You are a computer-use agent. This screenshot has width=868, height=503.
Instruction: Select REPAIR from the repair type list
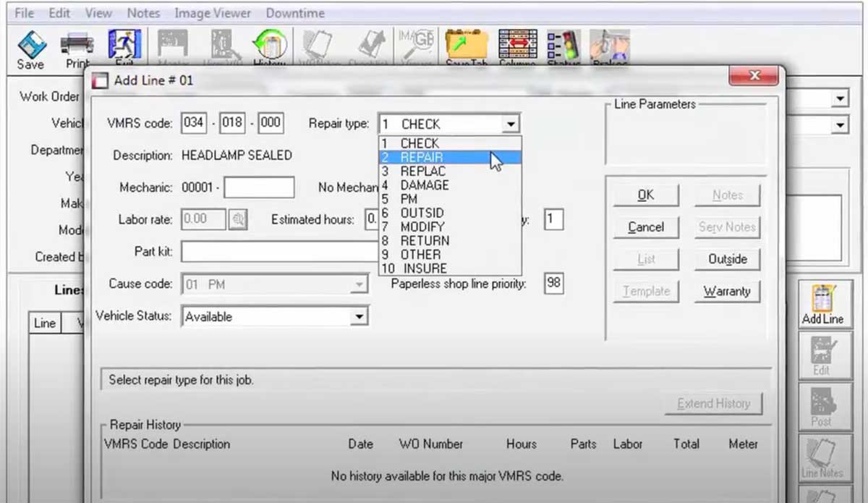click(423, 157)
